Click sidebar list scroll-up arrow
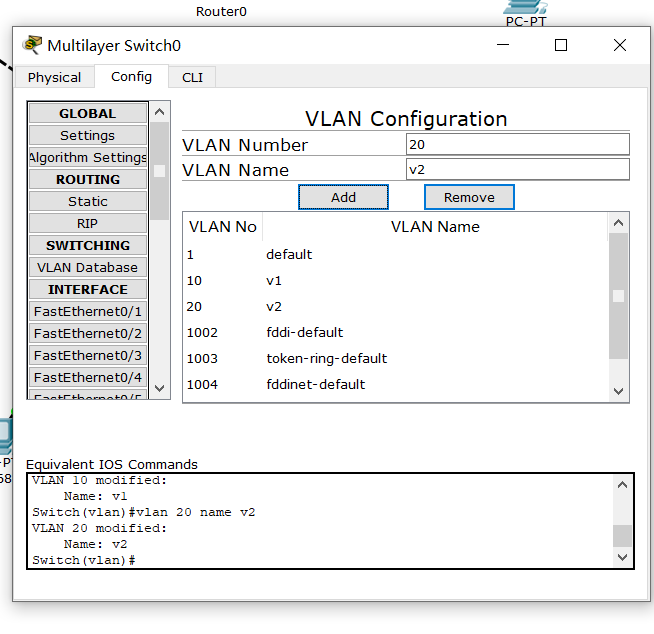This screenshot has width=654, height=634. 159,112
